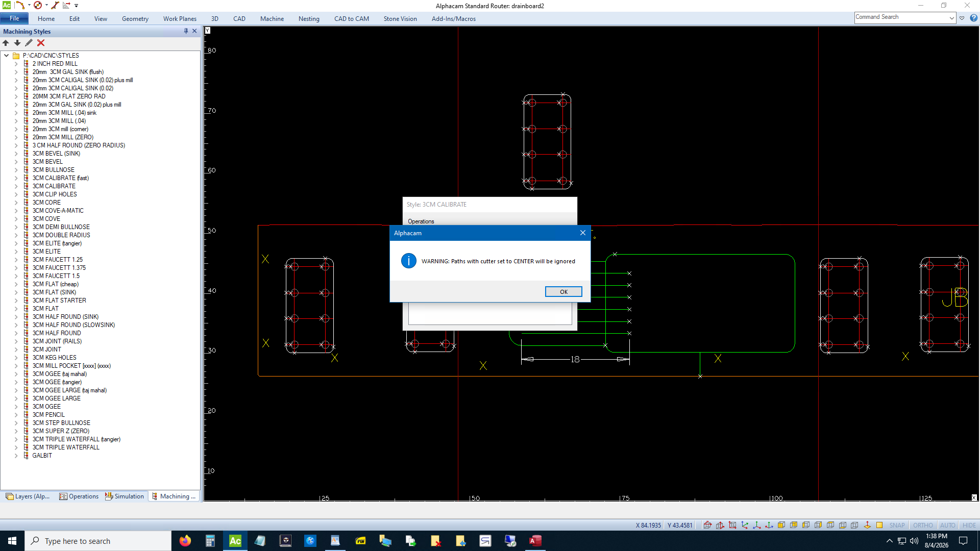Image resolution: width=980 pixels, height=551 pixels.
Task: Expand the 3CM BULLNOSE style node
Action: [x=16, y=170]
